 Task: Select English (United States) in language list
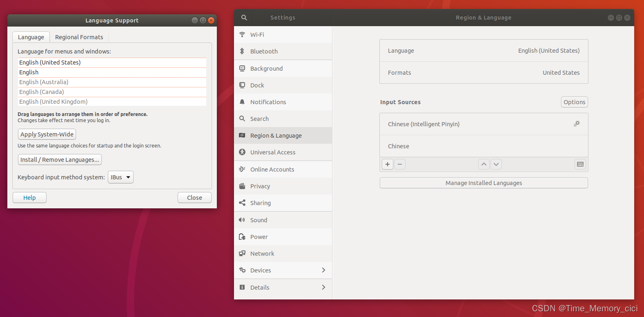[x=112, y=63]
